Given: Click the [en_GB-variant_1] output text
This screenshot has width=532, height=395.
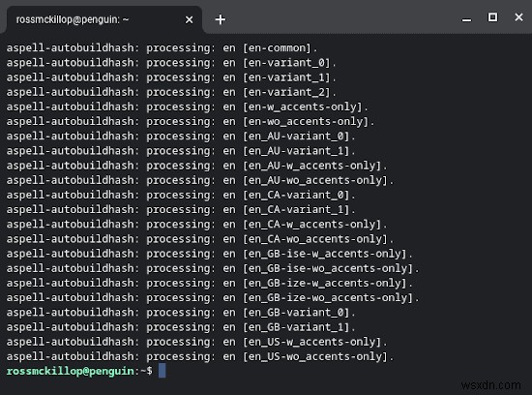Looking at the screenshot, I should 296,327.
